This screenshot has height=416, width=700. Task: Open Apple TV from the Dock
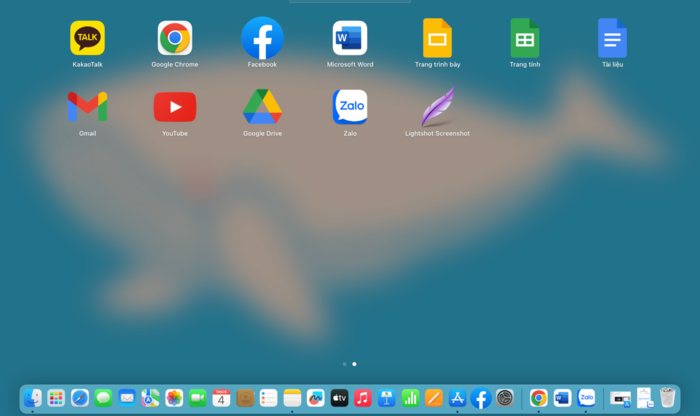339,398
